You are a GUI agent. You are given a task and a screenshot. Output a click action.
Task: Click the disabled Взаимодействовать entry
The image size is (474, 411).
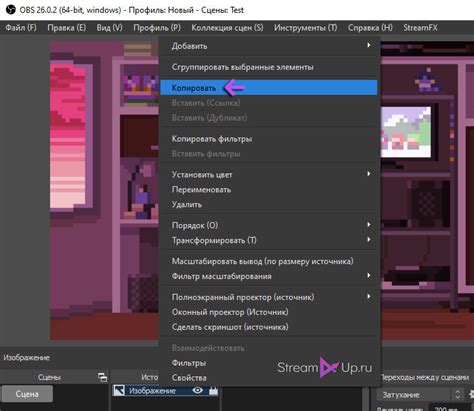(x=269, y=348)
